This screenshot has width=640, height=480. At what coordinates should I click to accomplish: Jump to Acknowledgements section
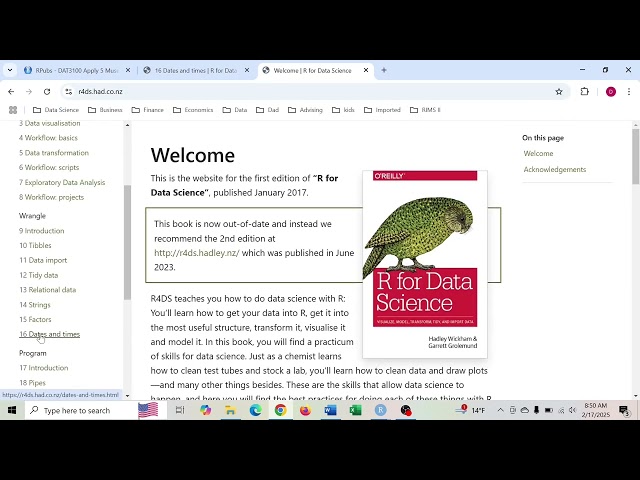click(x=554, y=169)
